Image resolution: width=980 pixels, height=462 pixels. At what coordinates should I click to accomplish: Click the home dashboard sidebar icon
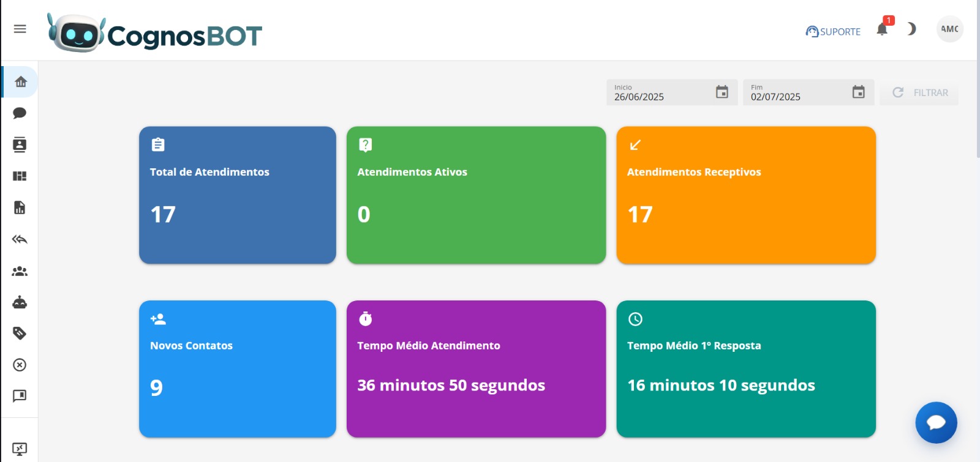point(20,82)
